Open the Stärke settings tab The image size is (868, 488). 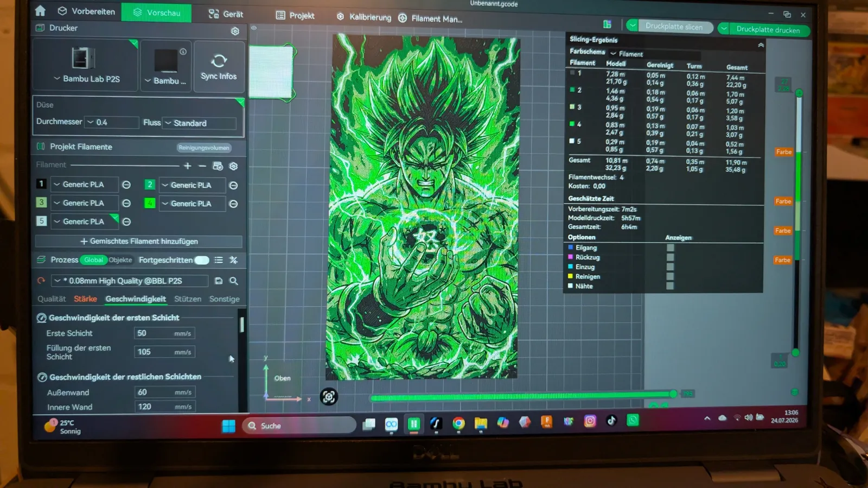[85, 299]
